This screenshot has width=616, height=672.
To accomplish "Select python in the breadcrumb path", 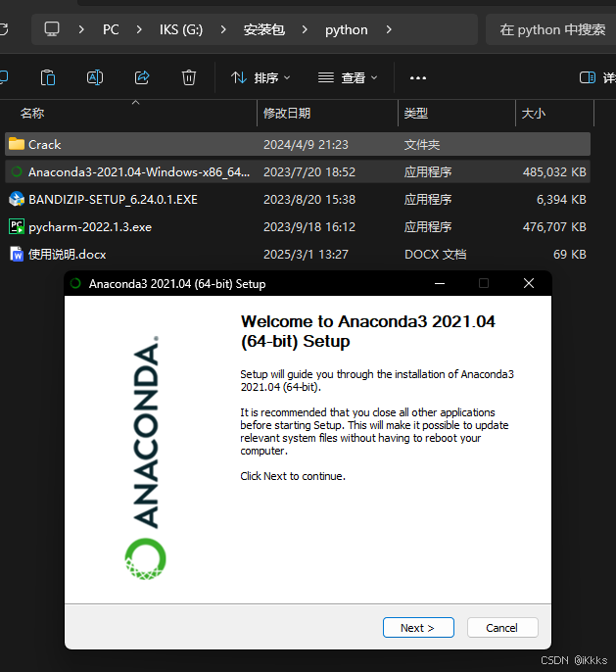I will coord(346,29).
